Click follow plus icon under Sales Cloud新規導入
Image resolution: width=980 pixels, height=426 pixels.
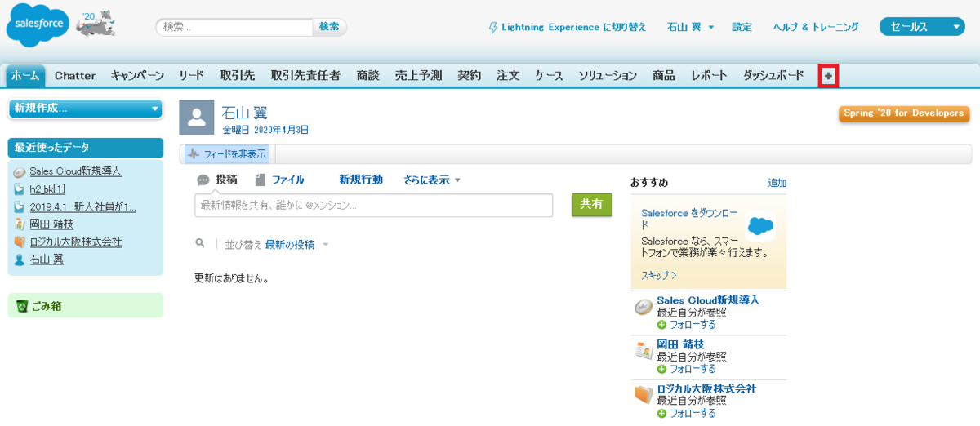click(661, 325)
